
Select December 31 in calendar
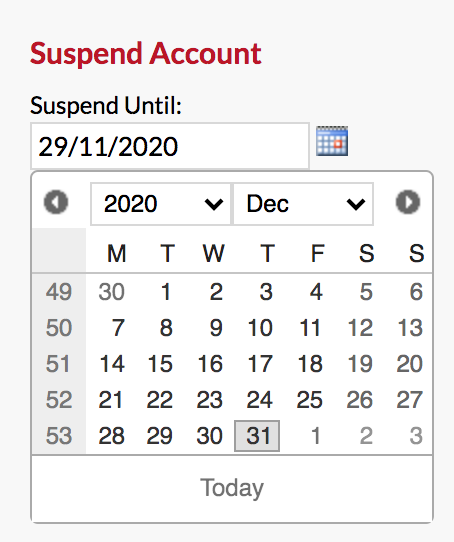tap(257, 436)
